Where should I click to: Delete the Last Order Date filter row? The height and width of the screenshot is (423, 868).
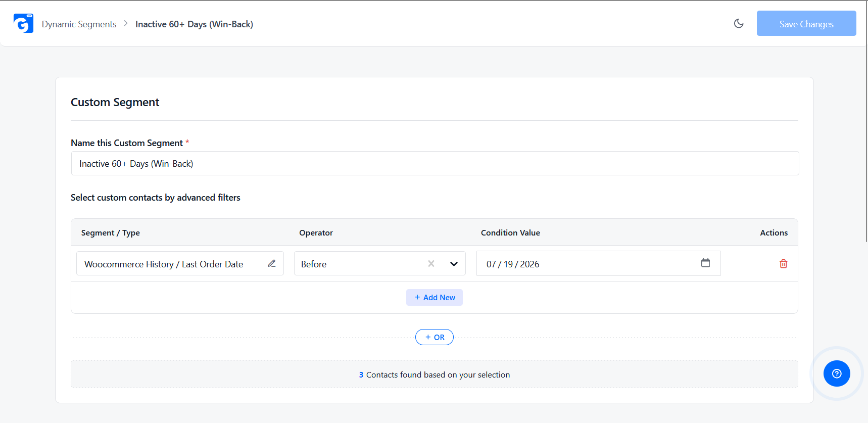pyautogui.click(x=783, y=263)
